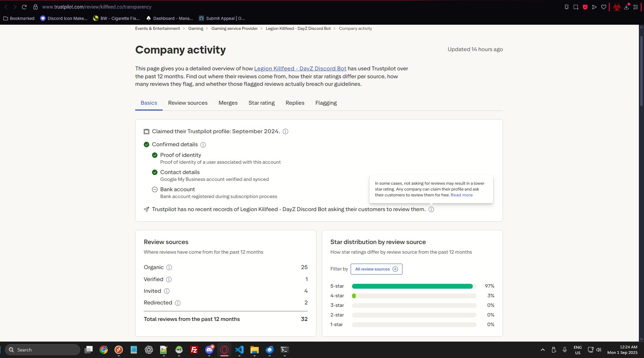Open Task View on the taskbar

(x=89, y=350)
